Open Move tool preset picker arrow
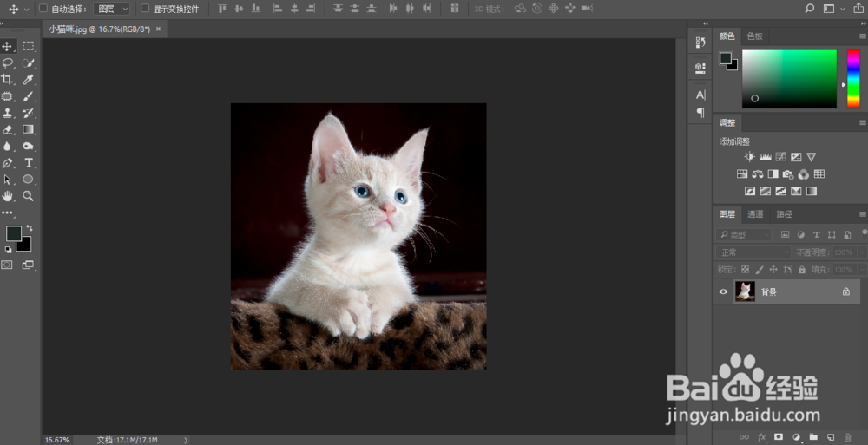The height and width of the screenshot is (445, 868). 26,9
